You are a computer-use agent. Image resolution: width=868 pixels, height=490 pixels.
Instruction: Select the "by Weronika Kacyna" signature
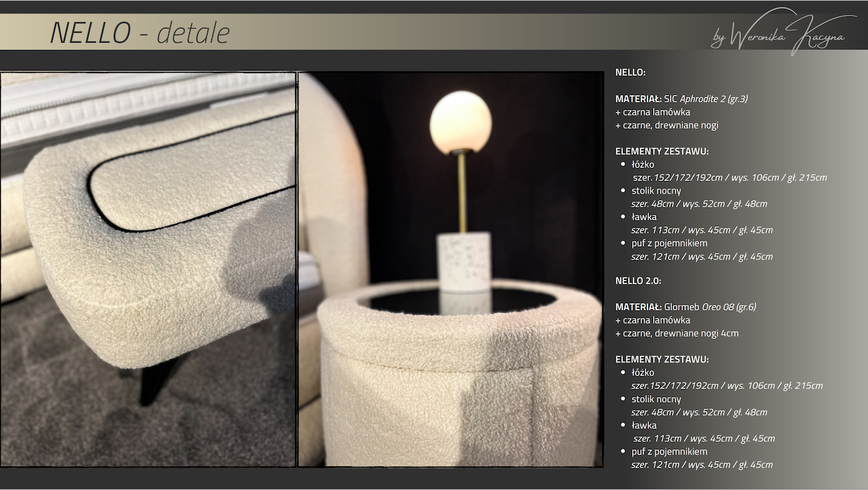[778, 35]
